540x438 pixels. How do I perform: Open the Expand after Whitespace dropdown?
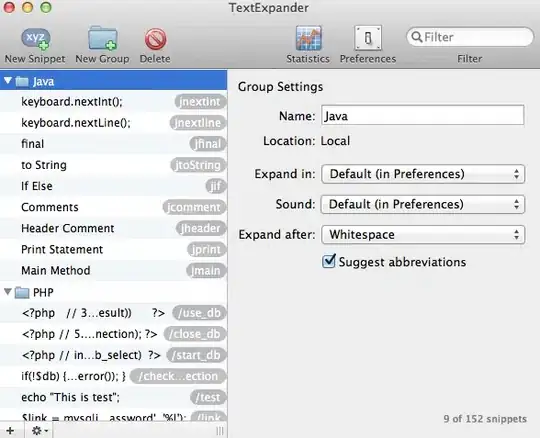(x=423, y=234)
